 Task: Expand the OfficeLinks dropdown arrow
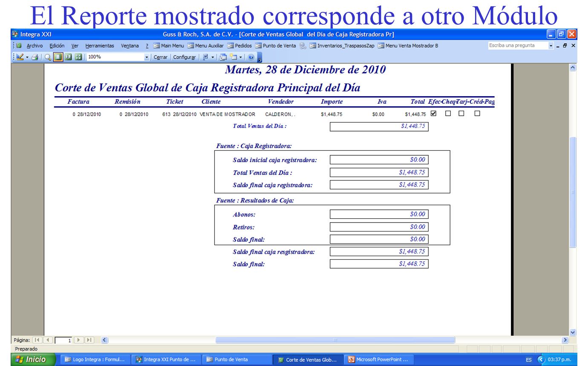point(212,57)
